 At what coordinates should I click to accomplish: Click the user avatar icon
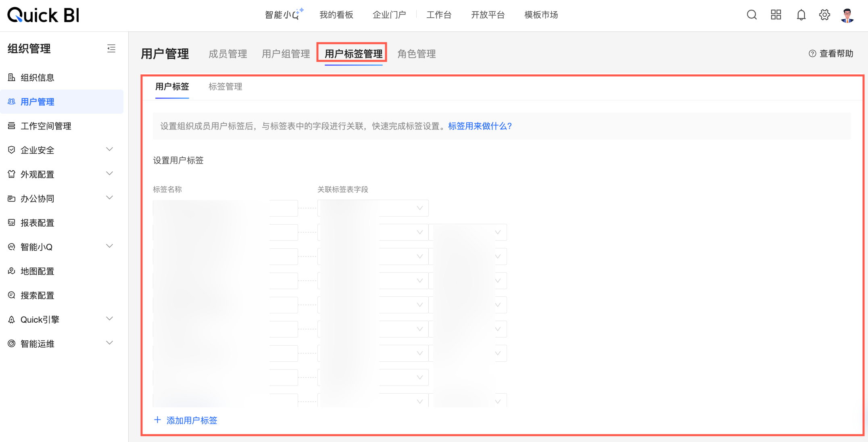point(847,15)
